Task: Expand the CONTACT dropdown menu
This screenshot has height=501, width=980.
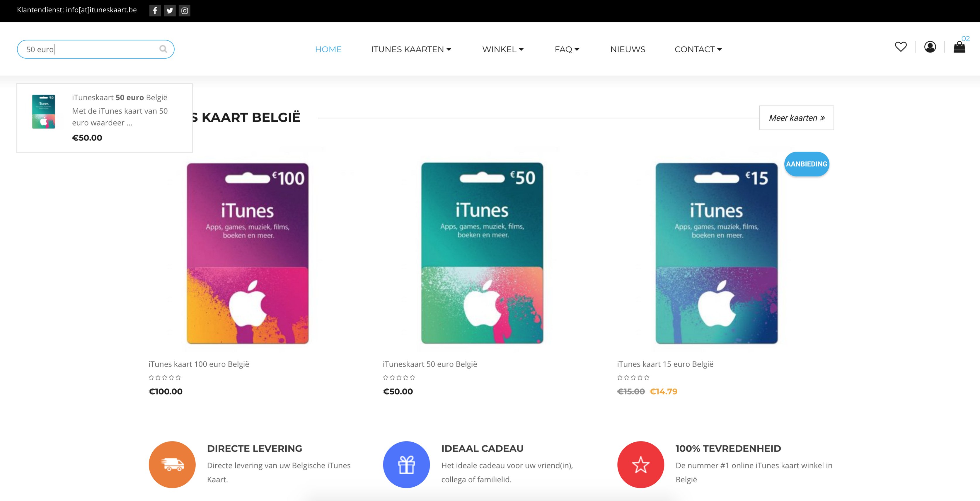Action: tap(698, 50)
